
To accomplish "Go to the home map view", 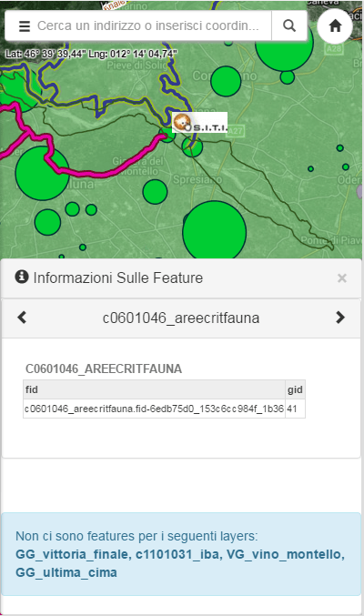I will pos(335,25).
